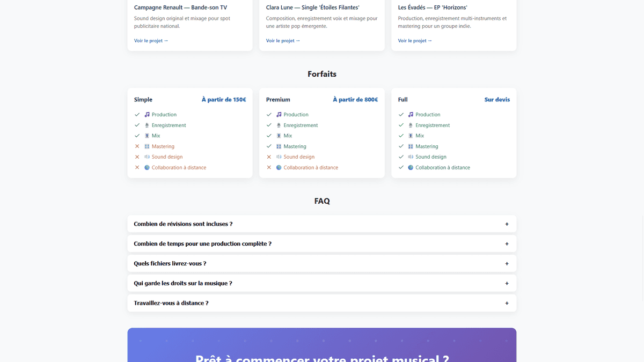644x362 pixels.
Task: Open the question 'Qui garde les droits sur la musique ?'
Action: [x=322, y=283]
